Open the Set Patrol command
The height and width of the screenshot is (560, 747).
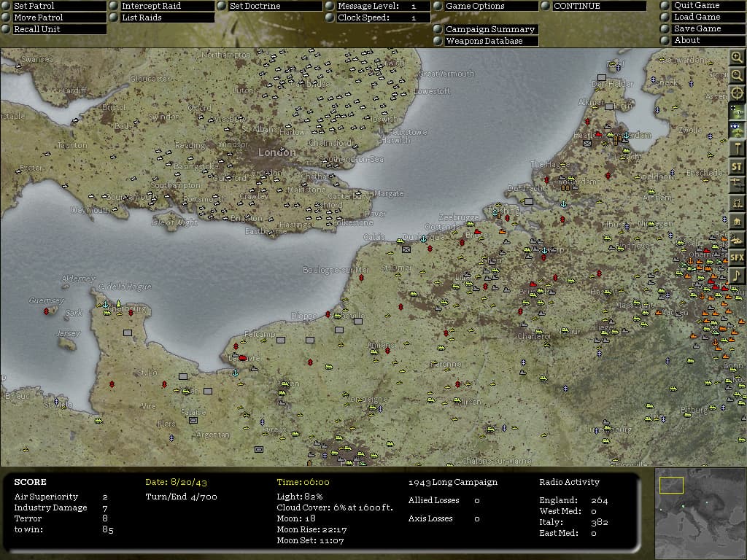[x=60, y=6]
